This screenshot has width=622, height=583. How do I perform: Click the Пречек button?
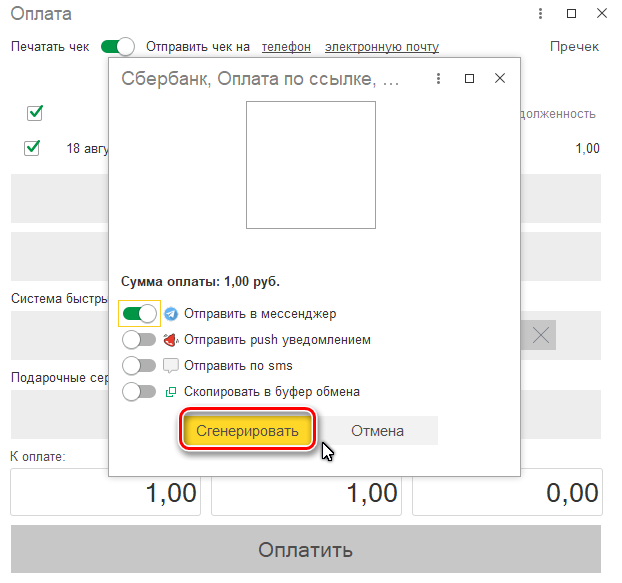574,47
